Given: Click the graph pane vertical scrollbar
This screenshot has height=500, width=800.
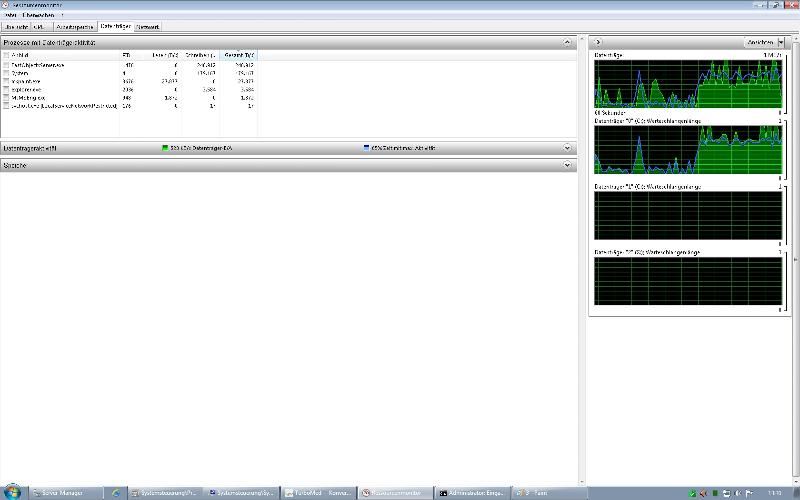Looking at the screenshot, I should tap(796, 260).
